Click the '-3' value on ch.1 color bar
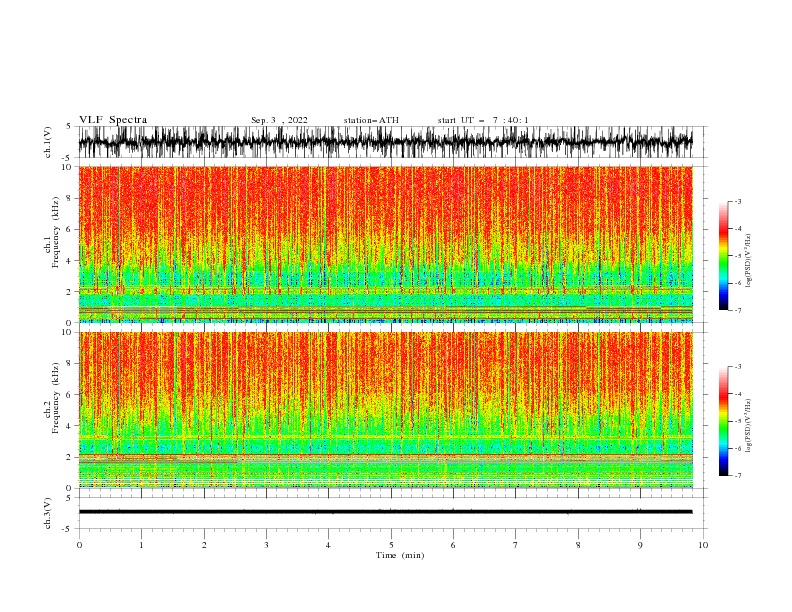Viewport: 792px width, 612px height. [x=737, y=201]
